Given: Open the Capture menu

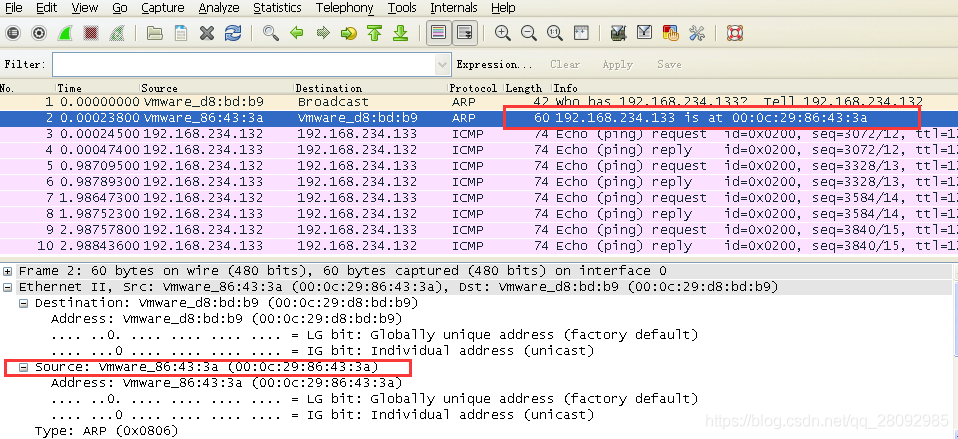Looking at the screenshot, I should click(x=163, y=8).
